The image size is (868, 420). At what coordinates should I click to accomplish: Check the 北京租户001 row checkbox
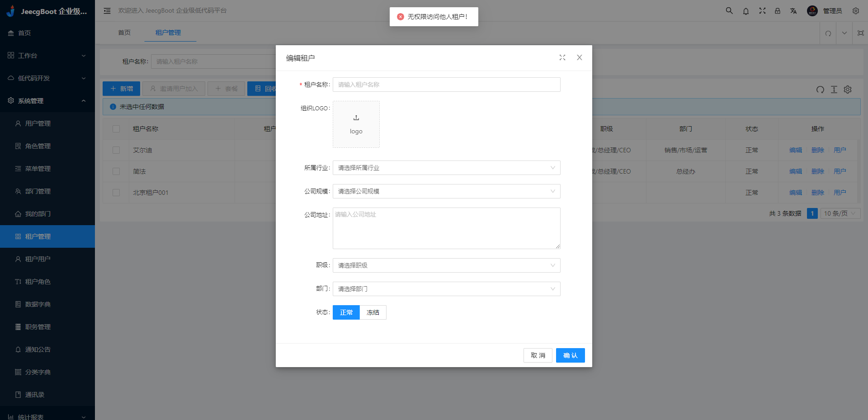[x=116, y=193]
